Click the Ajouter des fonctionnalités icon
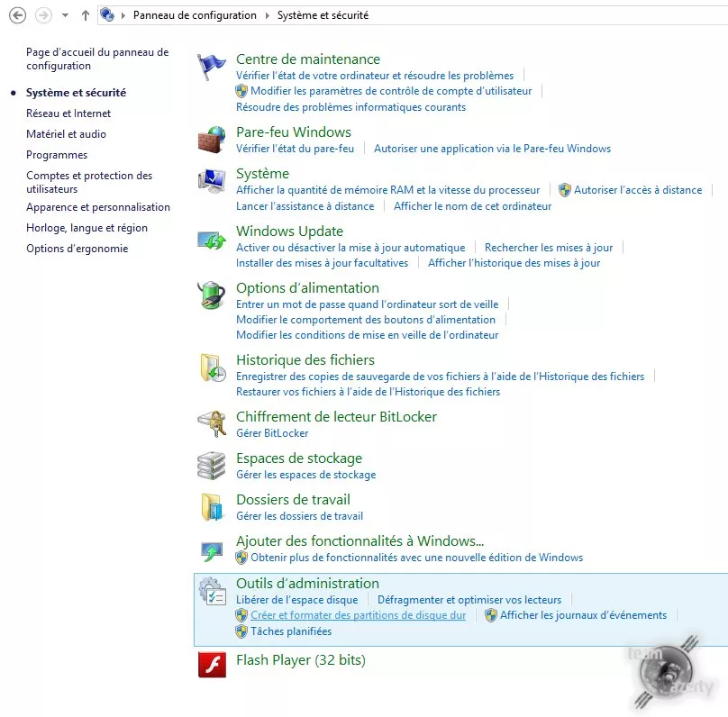The height and width of the screenshot is (717, 728). (x=212, y=551)
